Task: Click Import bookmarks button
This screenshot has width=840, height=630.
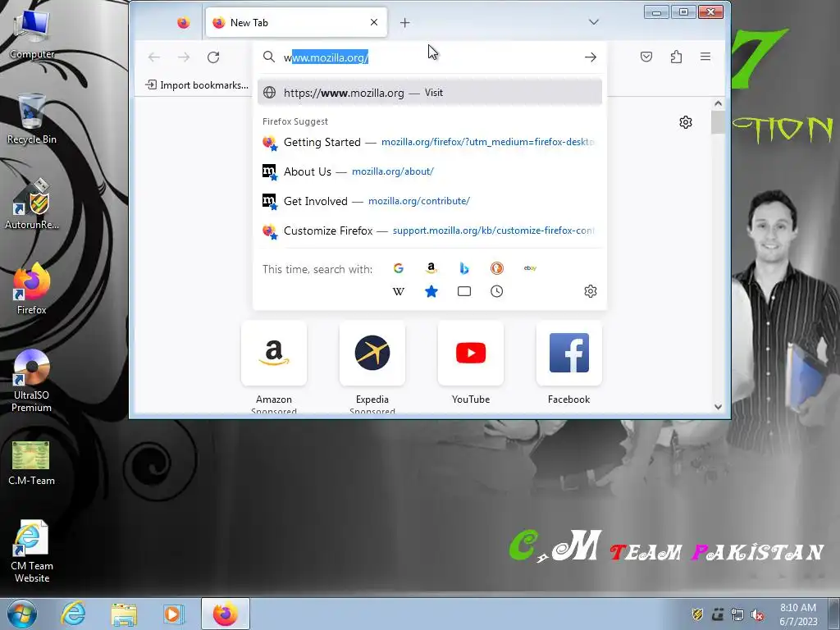Action: pyautogui.click(x=197, y=84)
